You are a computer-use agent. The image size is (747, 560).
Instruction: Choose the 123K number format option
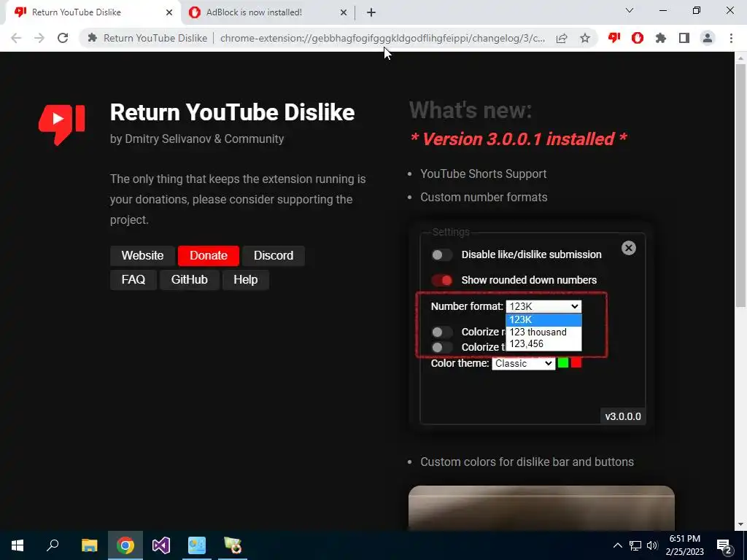point(543,320)
